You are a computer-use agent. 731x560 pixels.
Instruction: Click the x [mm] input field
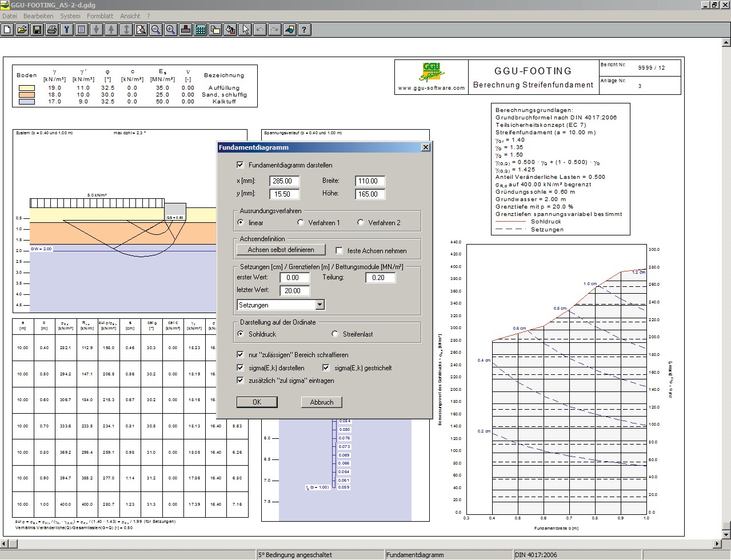click(285, 181)
